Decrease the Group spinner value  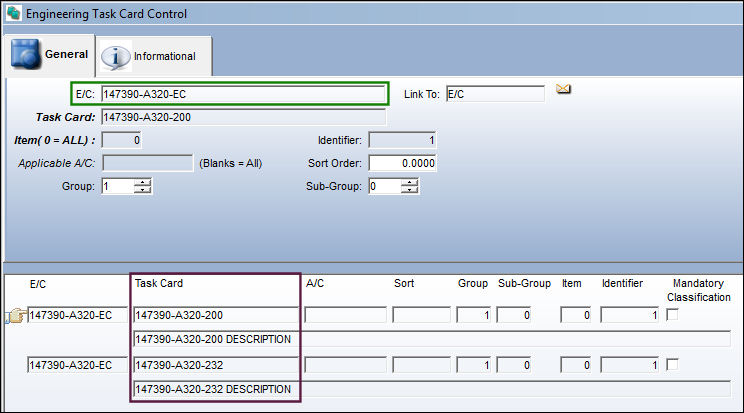142,190
